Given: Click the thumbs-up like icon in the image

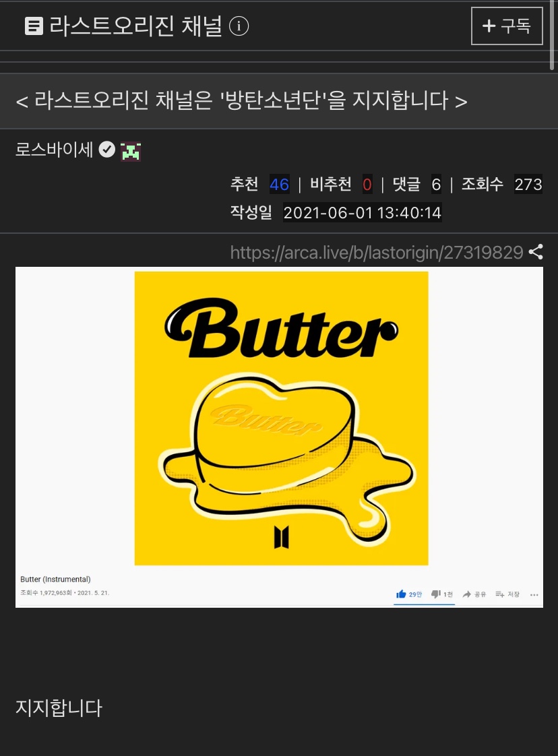Looking at the screenshot, I should tap(401, 594).
